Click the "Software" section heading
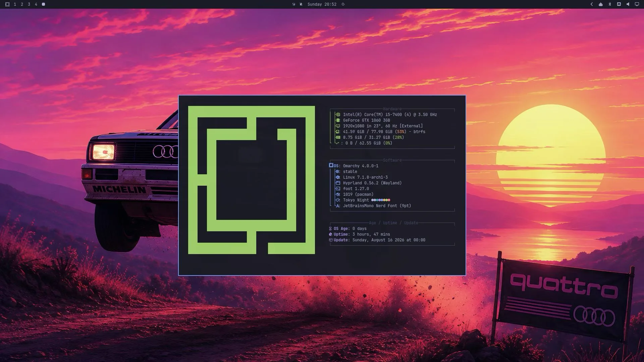The image size is (644, 362). [x=392, y=160]
